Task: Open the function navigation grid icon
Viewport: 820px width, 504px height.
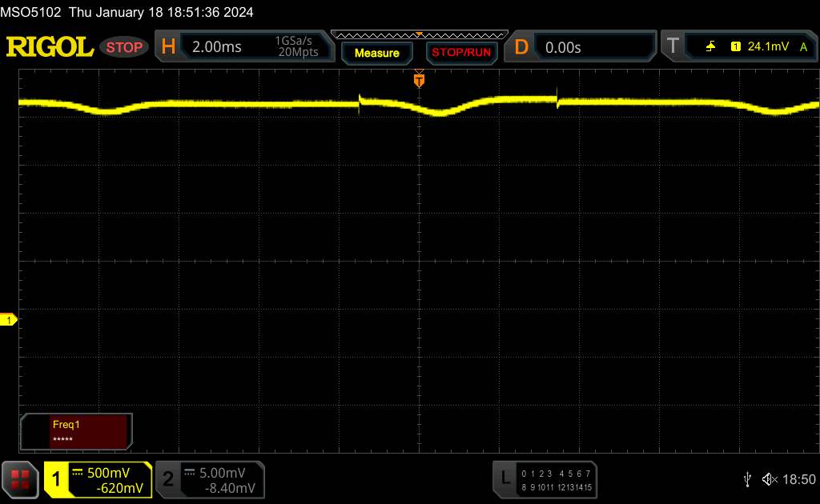Action: coord(21,479)
